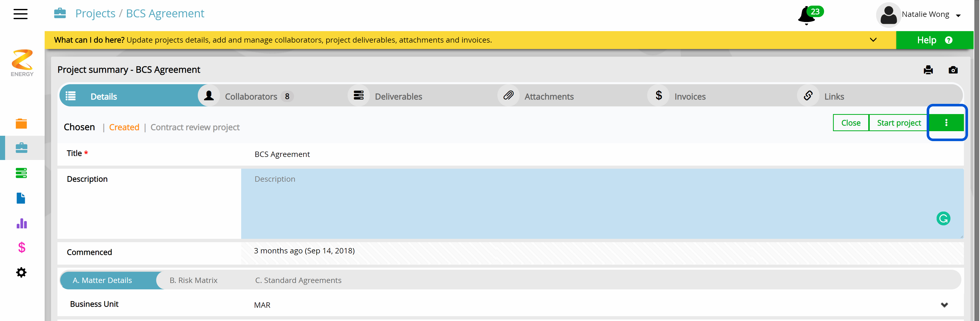Viewport: 980px width, 321px height.
Task: Click the dollar icon on Invoices tab
Action: click(x=658, y=95)
